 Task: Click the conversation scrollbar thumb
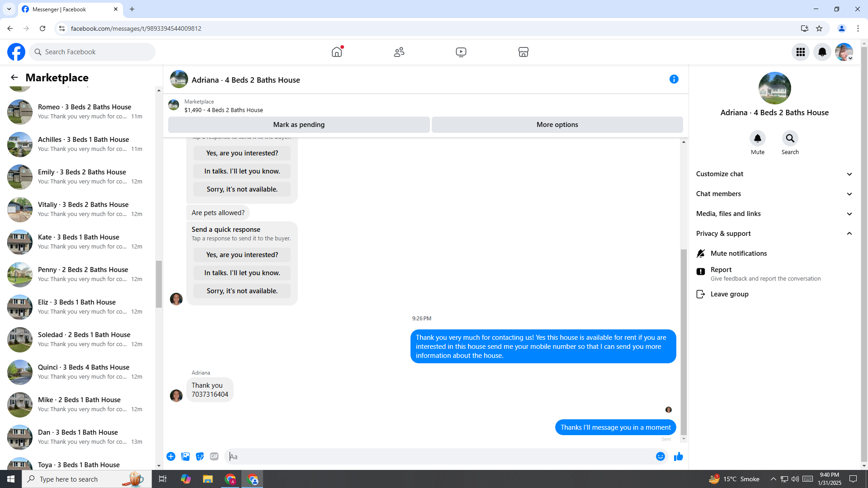[684, 342]
